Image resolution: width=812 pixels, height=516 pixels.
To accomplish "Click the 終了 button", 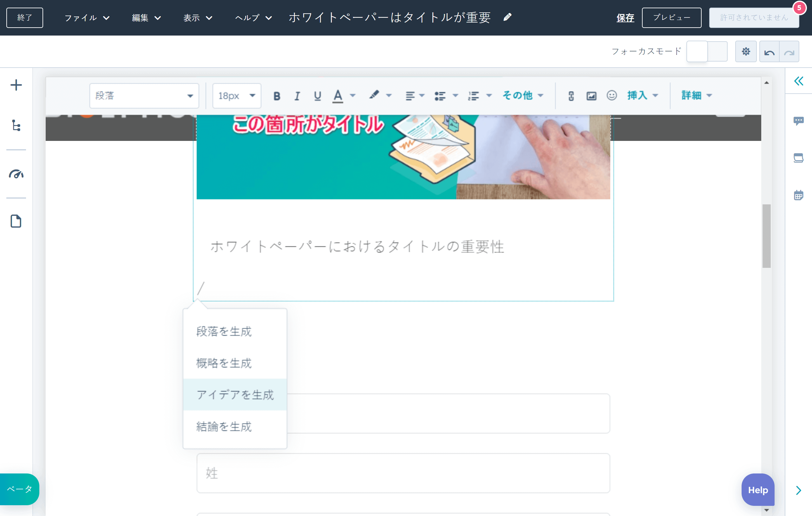I will coord(25,17).
